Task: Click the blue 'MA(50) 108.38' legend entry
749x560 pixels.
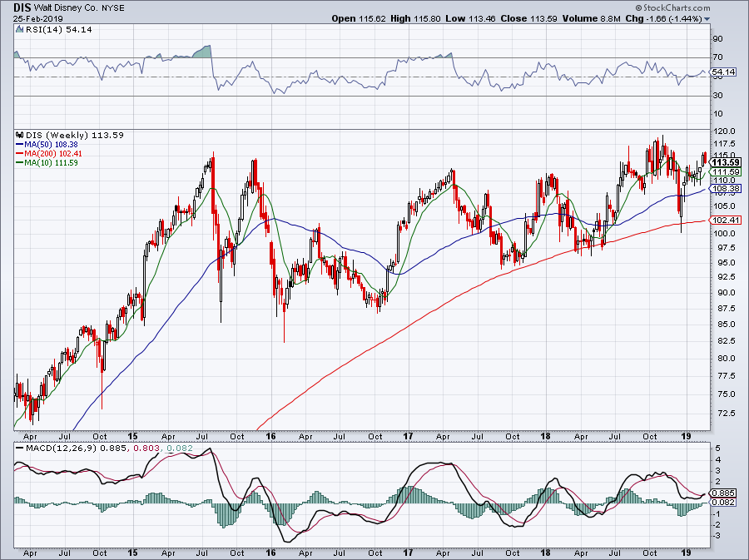Action: 47,144
